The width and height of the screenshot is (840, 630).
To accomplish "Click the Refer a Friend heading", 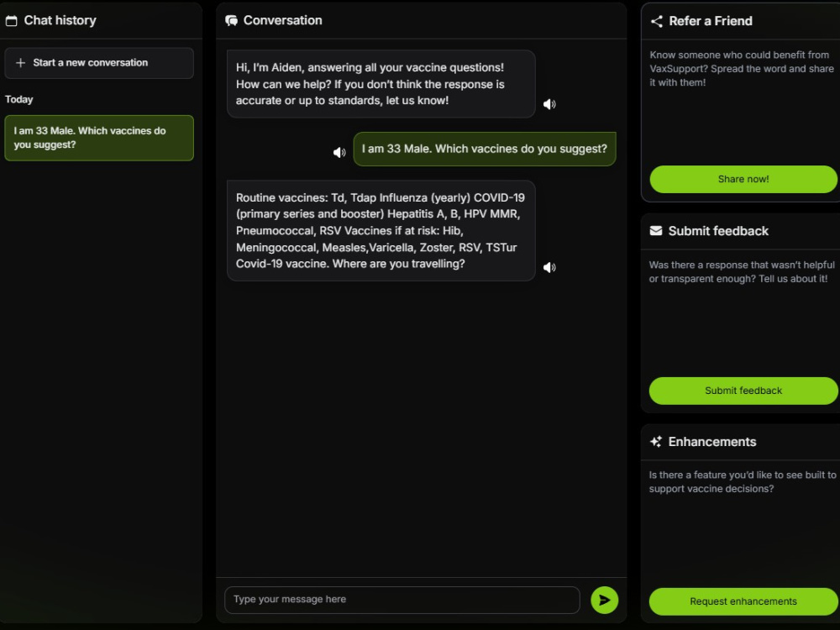I will pyautogui.click(x=711, y=21).
